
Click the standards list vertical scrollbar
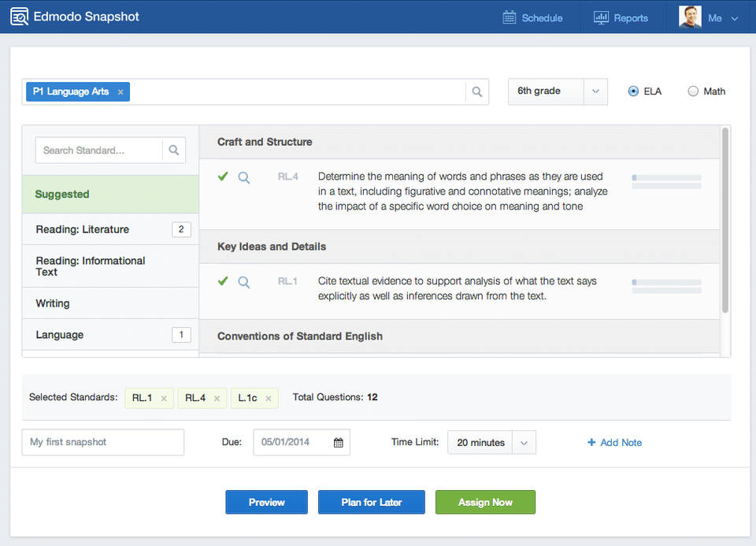[724, 221]
